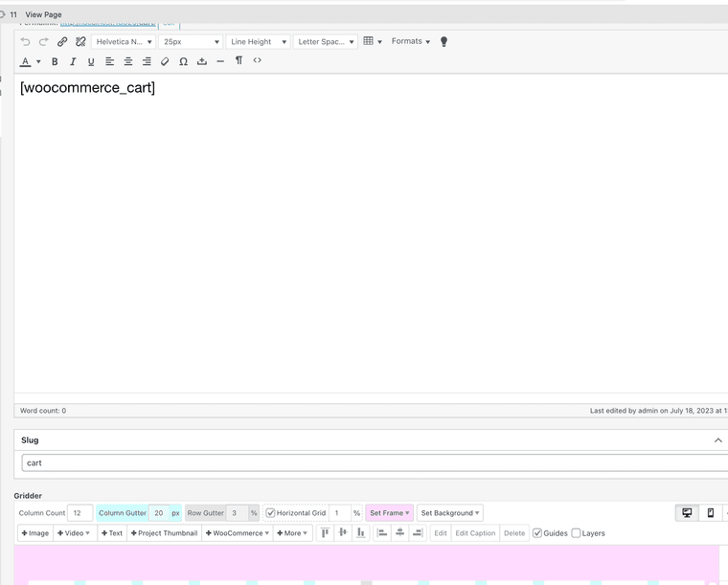This screenshot has height=585, width=728.
Task: Click the slug input field containing cart
Action: coord(375,463)
